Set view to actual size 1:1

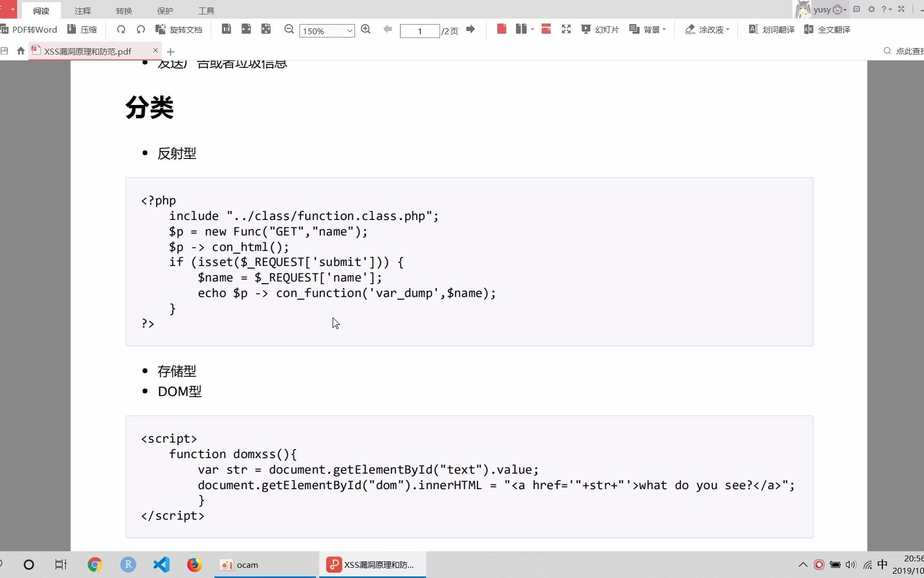point(226,29)
